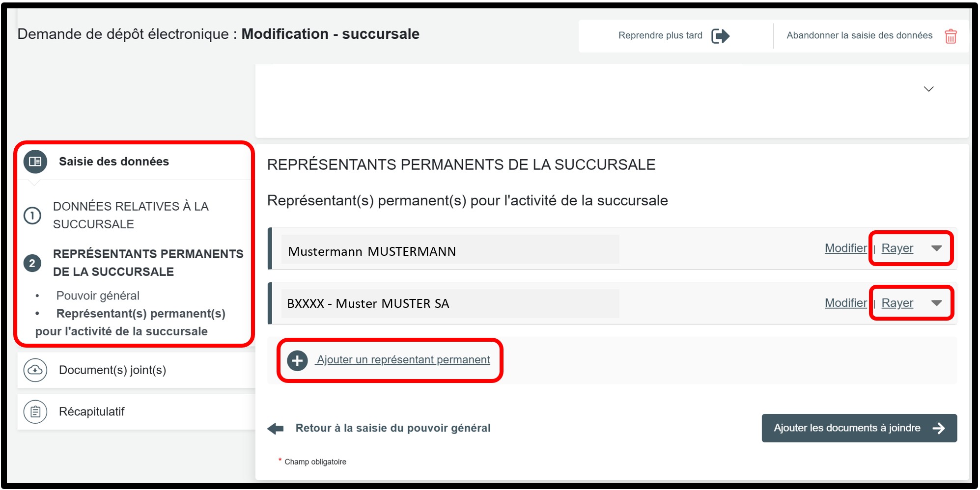Image resolution: width=980 pixels, height=490 pixels.
Task: Go to the Récapitulatif section
Action: pos(92,411)
